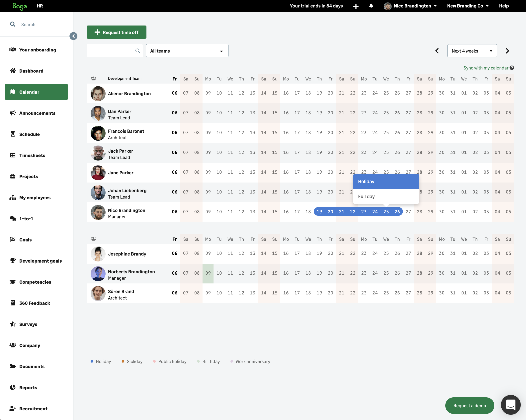Click the blue Holiday legend dot

pos(92,361)
